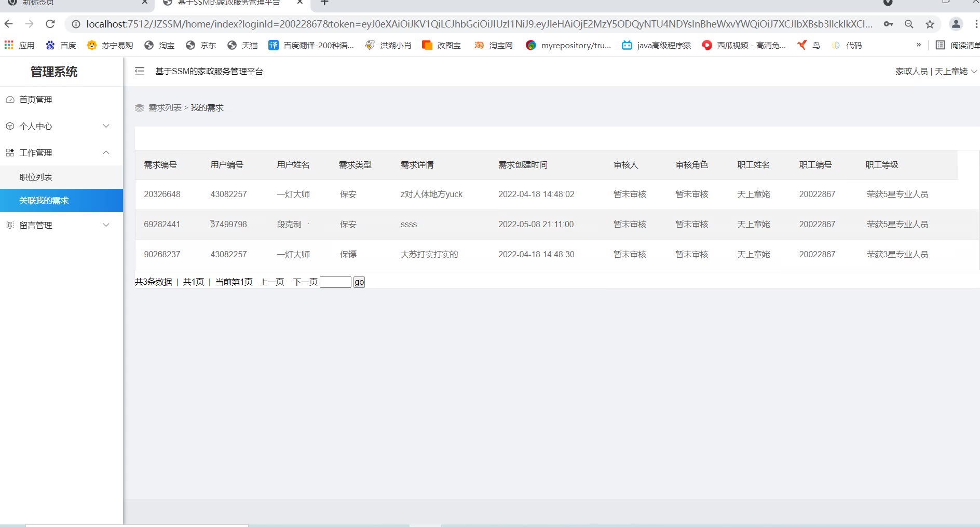The height and width of the screenshot is (527, 980).
Task: Open the browser zoom magnifier icon
Action: (909, 24)
